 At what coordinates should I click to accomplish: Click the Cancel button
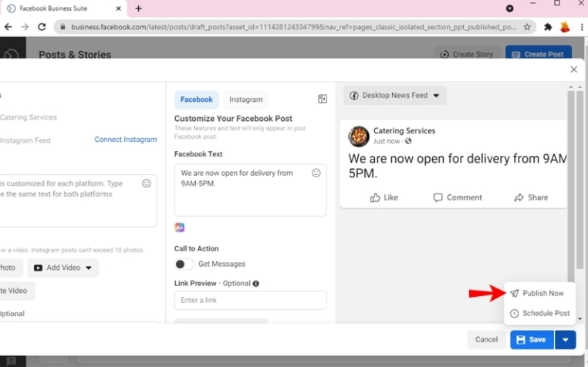click(x=486, y=340)
